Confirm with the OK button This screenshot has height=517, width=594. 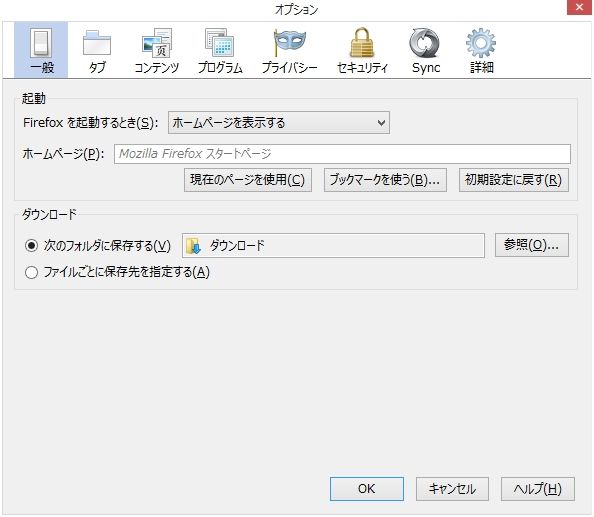click(x=367, y=489)
